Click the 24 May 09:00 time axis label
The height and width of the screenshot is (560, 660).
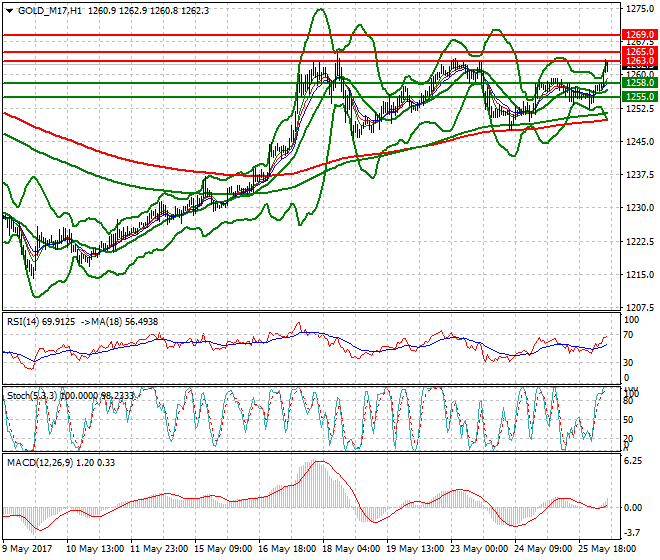[x=543, y=549]
